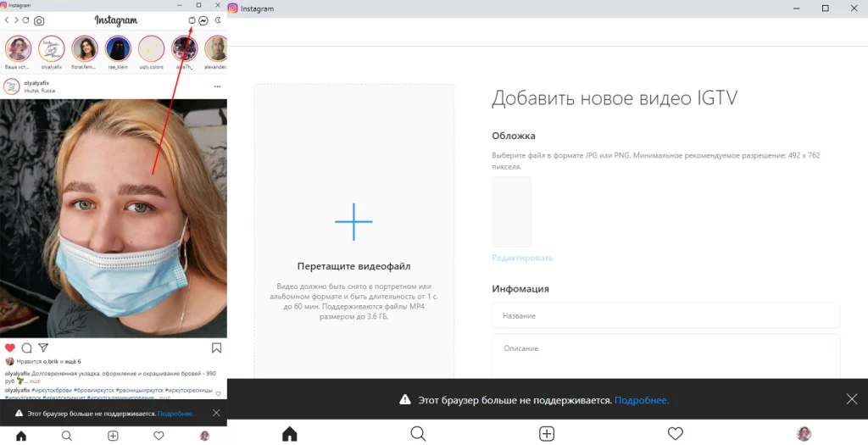The image size is (868, 445).
Task: Open IGTV via the TV icon
Action: click(192, 20)
